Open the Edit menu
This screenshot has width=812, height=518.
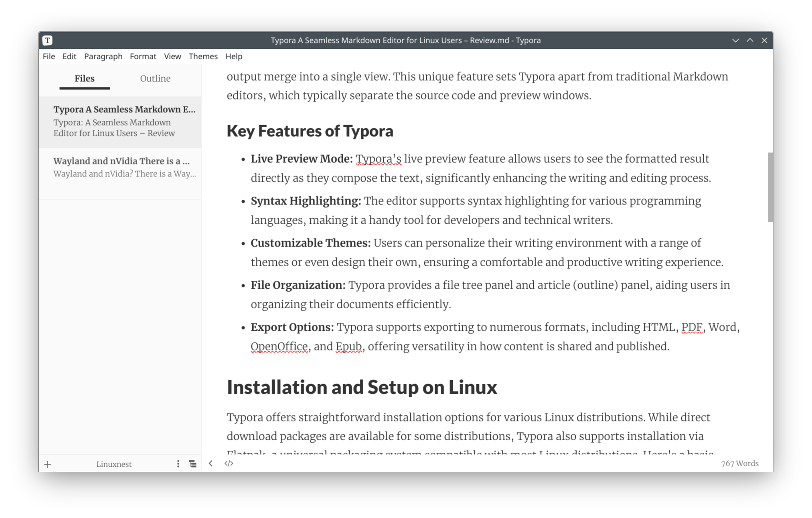69,56
